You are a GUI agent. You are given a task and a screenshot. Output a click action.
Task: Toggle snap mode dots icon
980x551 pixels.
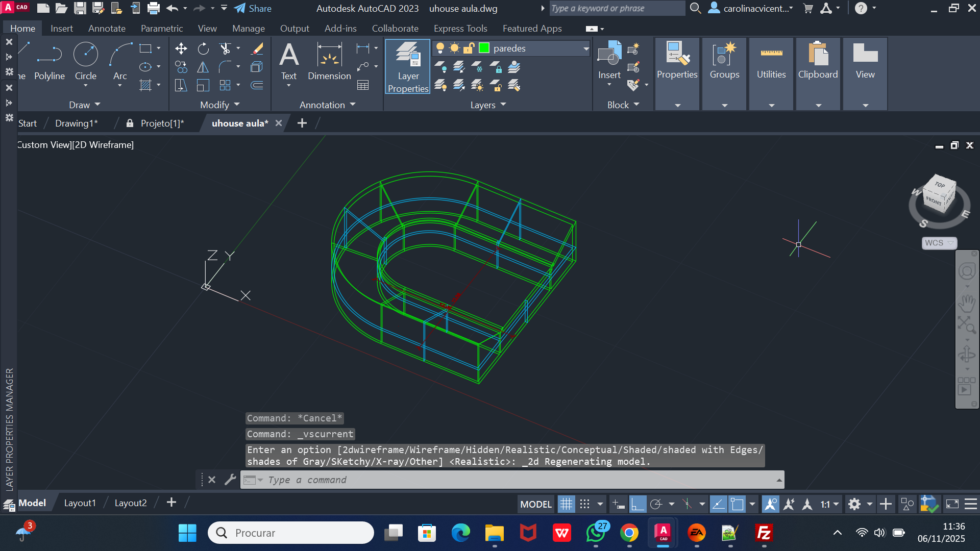[585, 505]
